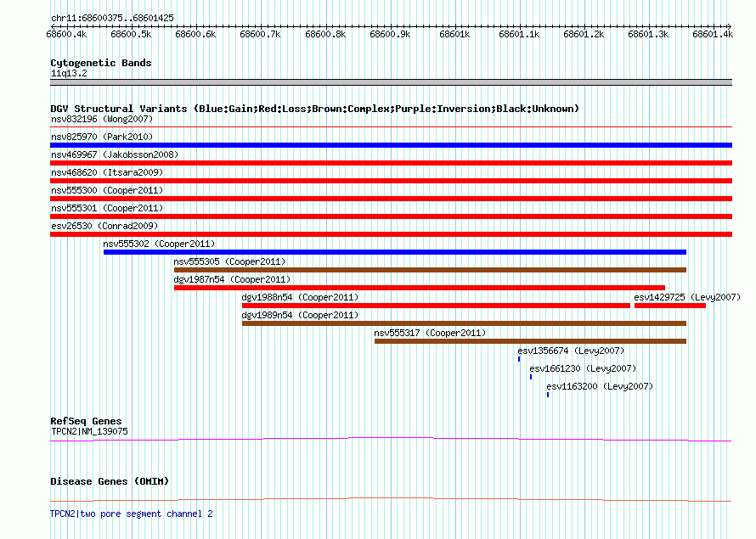Select the nsv555300 red loss bar
This screenshot has height=539, width=756.
click(391, 199)
